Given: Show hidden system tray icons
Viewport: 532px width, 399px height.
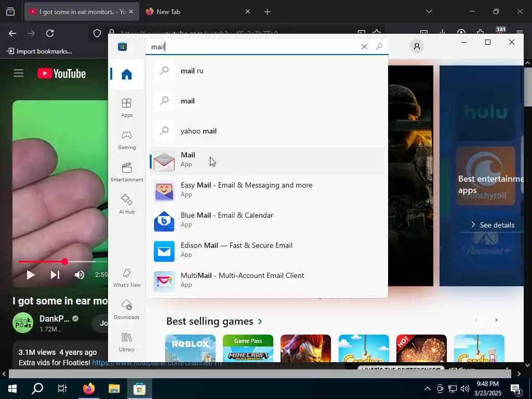Looking at the screenshot, I should point(428,389).
